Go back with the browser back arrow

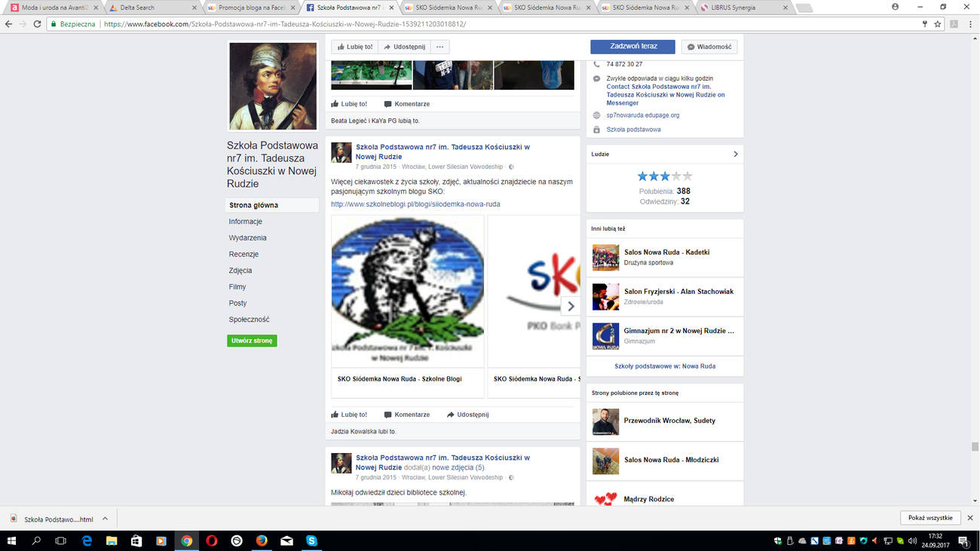[x=8, y=24]
